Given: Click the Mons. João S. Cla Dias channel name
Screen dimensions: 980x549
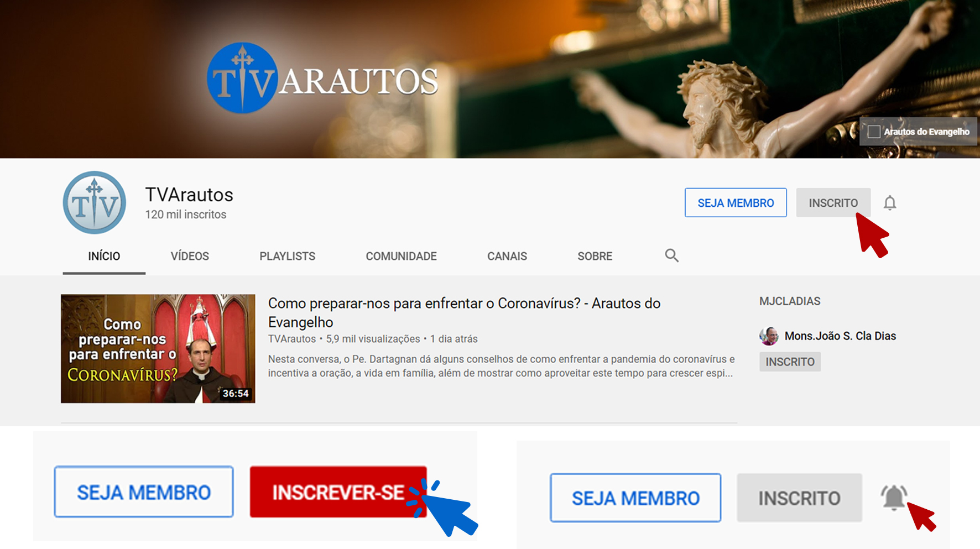Looking at the screenshot, I should 840,336.
